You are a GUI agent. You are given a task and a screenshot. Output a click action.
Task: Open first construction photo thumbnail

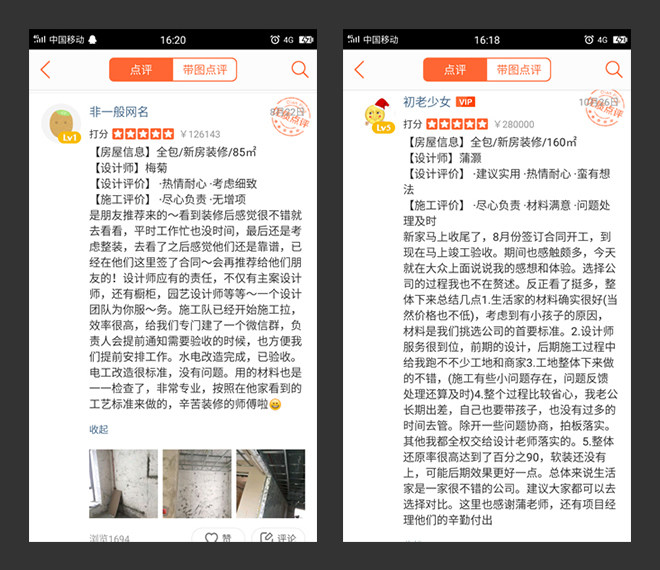pyautogui.click(x=123, y=484)
